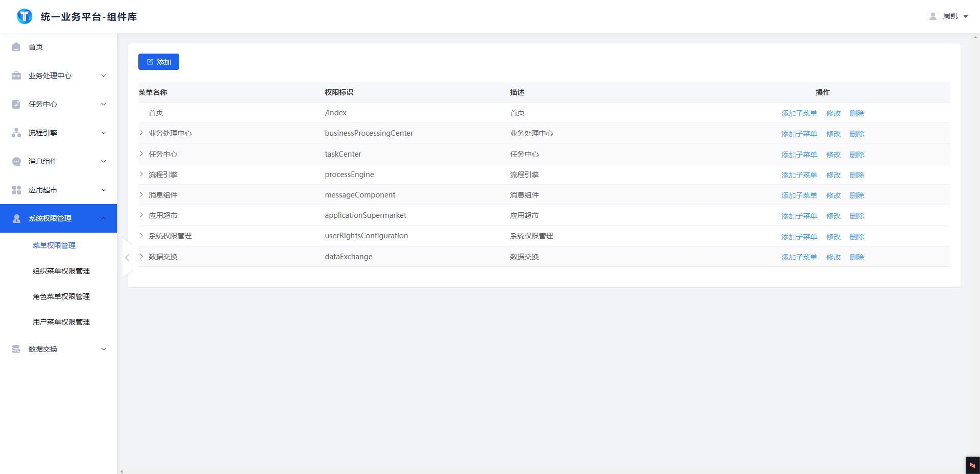Click the 系统权限管理 person icon
The image size is (980, 474).
(16, 218)
